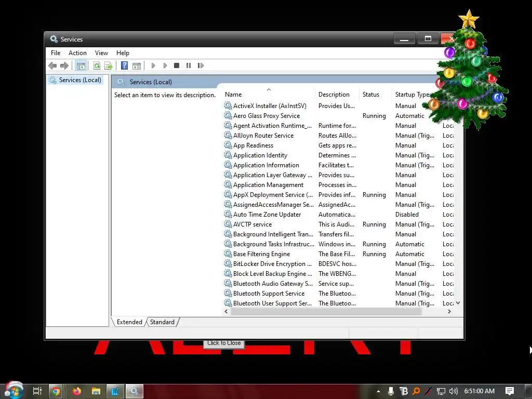532x399 pixels.
Task: Select the Application Information service
Action: (339, 165)
